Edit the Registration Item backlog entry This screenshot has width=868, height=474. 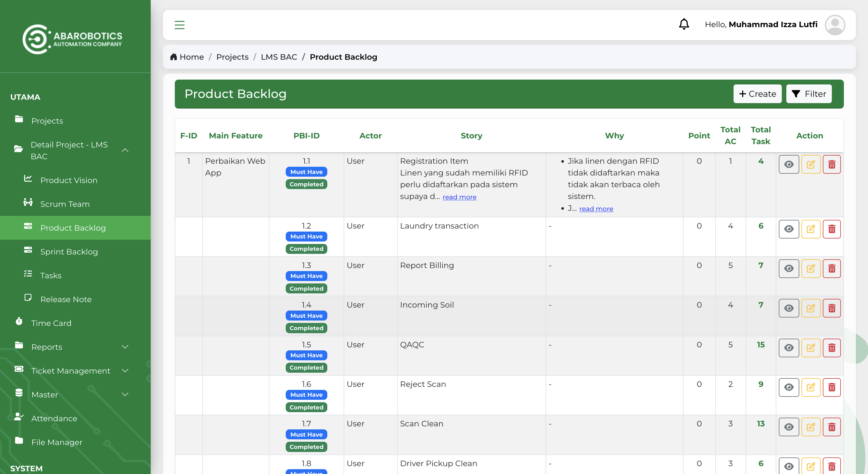tap(811, 165)
